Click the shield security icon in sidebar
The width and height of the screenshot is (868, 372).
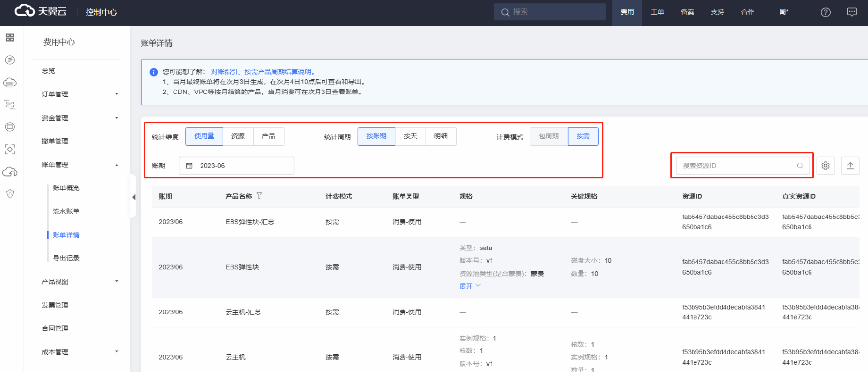click(x=10, y=194)
